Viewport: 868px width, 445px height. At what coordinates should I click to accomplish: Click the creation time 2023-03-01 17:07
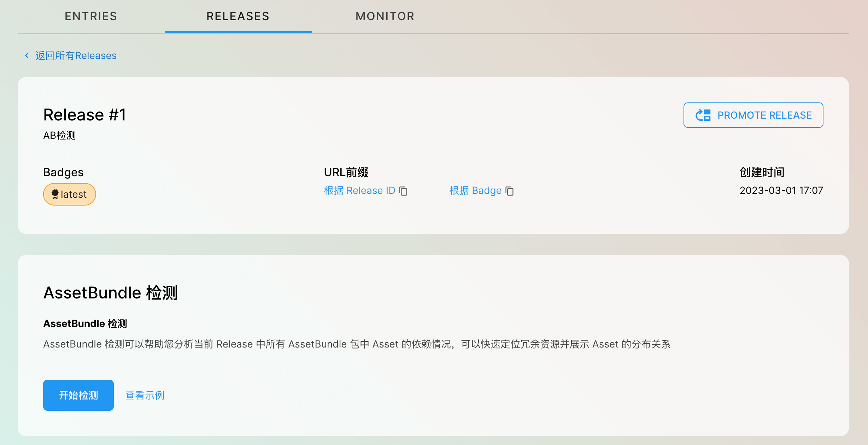pyautogui.click(x=781, y=190)
